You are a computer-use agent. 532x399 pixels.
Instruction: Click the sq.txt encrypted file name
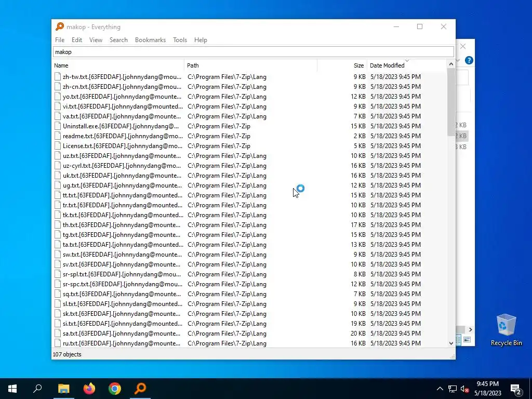tap(122, 294)
